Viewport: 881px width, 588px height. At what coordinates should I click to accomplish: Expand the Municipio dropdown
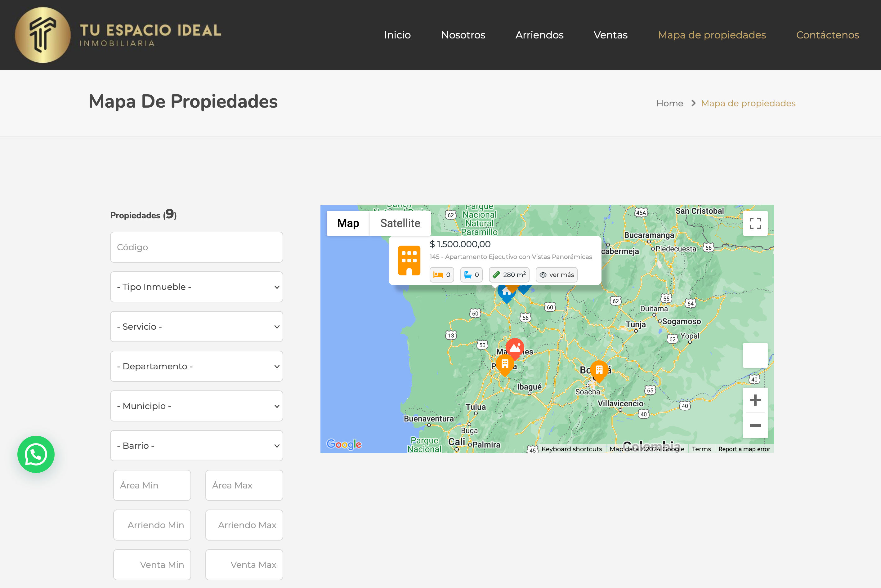(x=196, y=406)
